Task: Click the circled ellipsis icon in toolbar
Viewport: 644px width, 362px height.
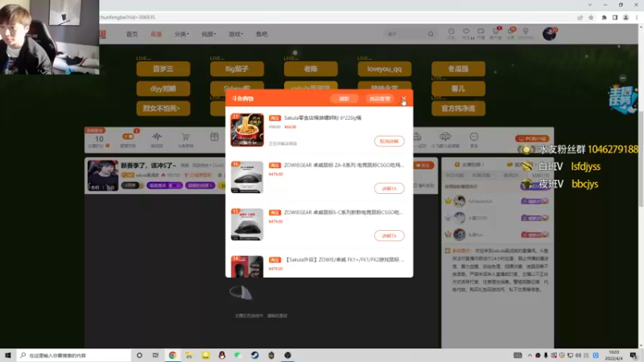Action: coord(474,136)
